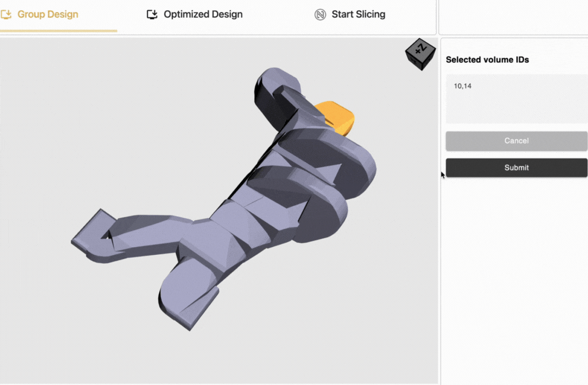588x385 pixels.
Task: Click the Group Design tab icon
Action: [x=7, y=14]
